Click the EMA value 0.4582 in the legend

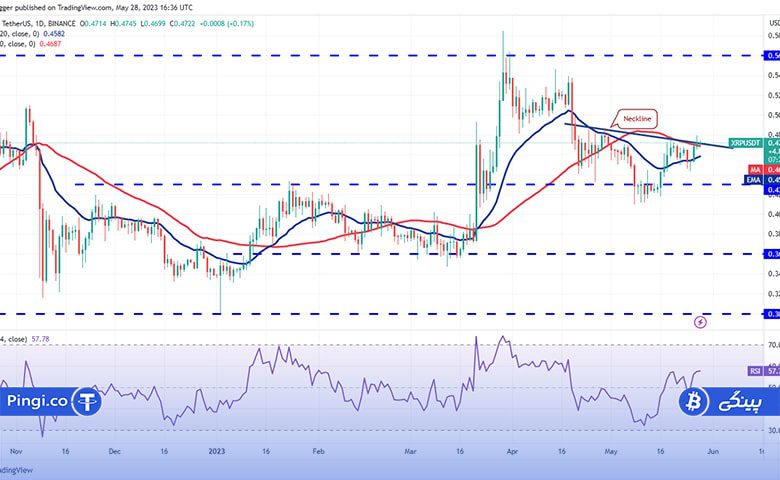coord(54,34)
